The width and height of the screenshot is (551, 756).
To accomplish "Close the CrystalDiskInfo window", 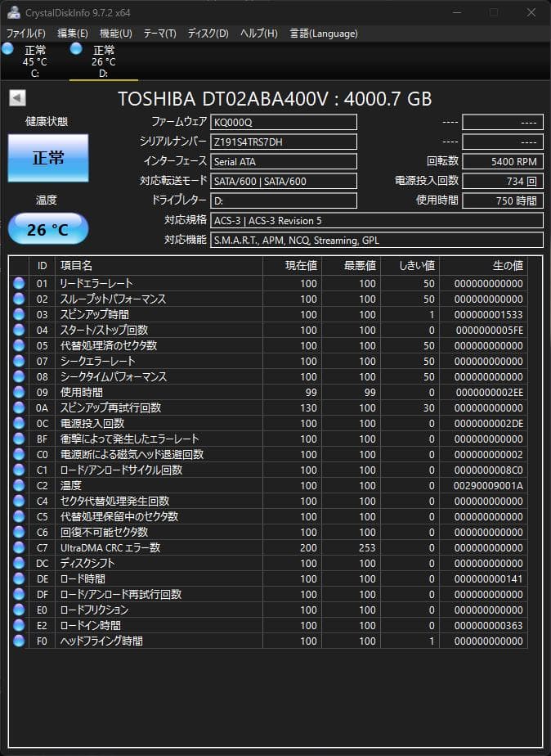I will (x=531, y=12).
